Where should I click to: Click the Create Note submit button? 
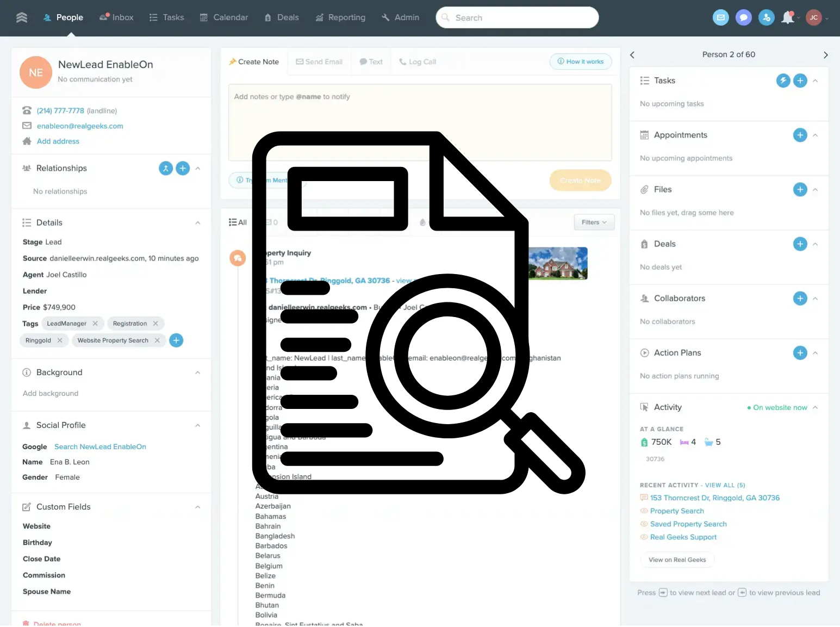[x=581, y=181]
